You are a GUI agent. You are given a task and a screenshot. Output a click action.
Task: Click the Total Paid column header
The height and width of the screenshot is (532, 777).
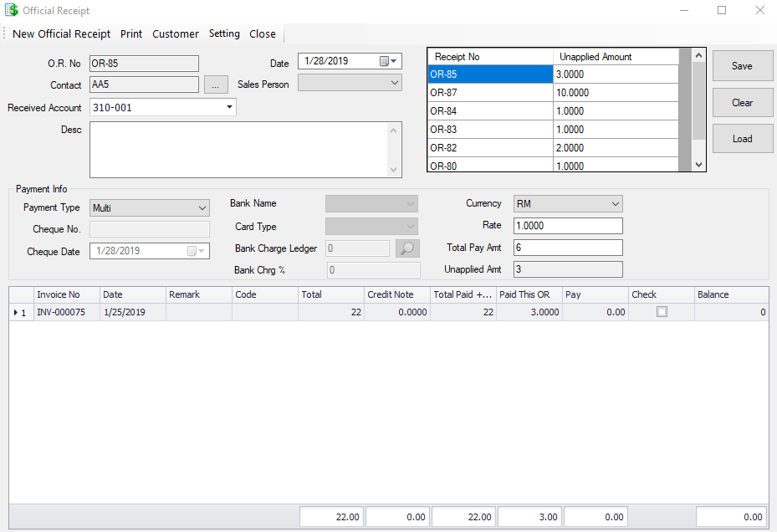[463, 294]
